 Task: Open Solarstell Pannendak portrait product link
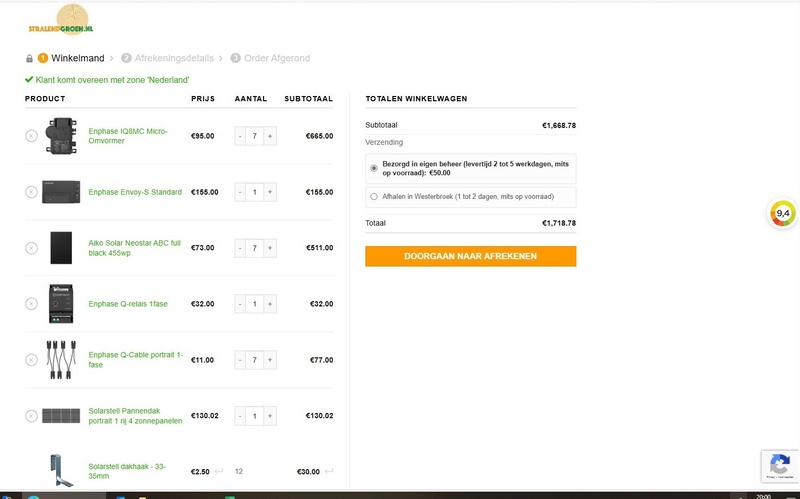(x=135, y=416)
